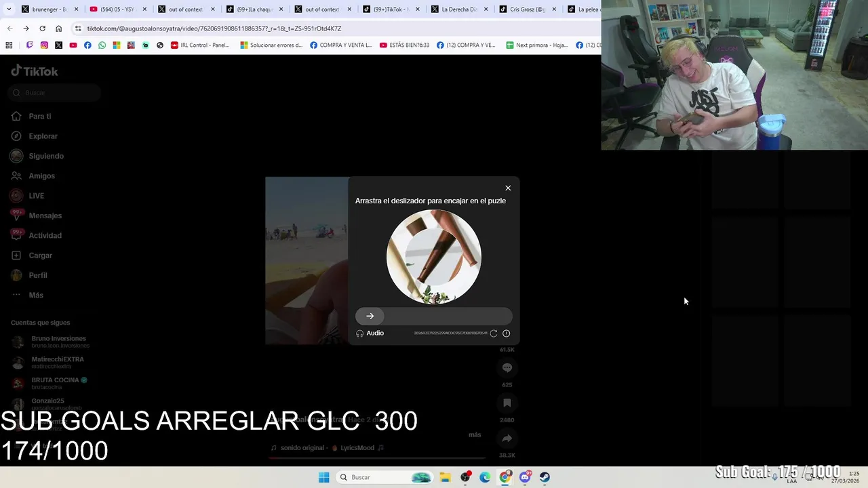
Task: Open Next primora - Hoja bookmark
Action: click(537, 45)
